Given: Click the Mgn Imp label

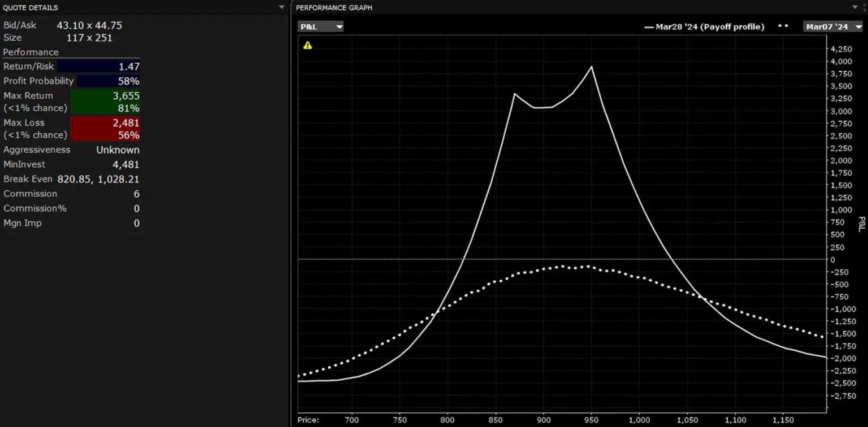Looking at the screenshot, I should pos(23,223).
